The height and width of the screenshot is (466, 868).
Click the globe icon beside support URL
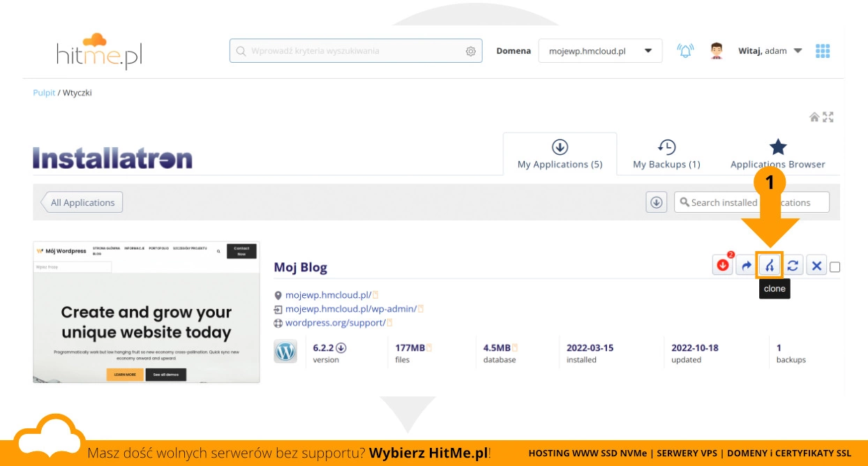point(278,323)
